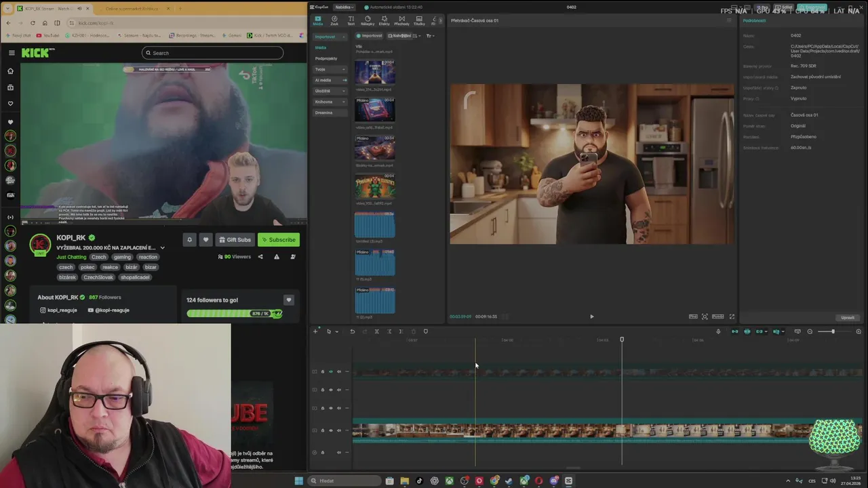
Task: Delete the selected clip with trash icon
Action: [413, 331]
